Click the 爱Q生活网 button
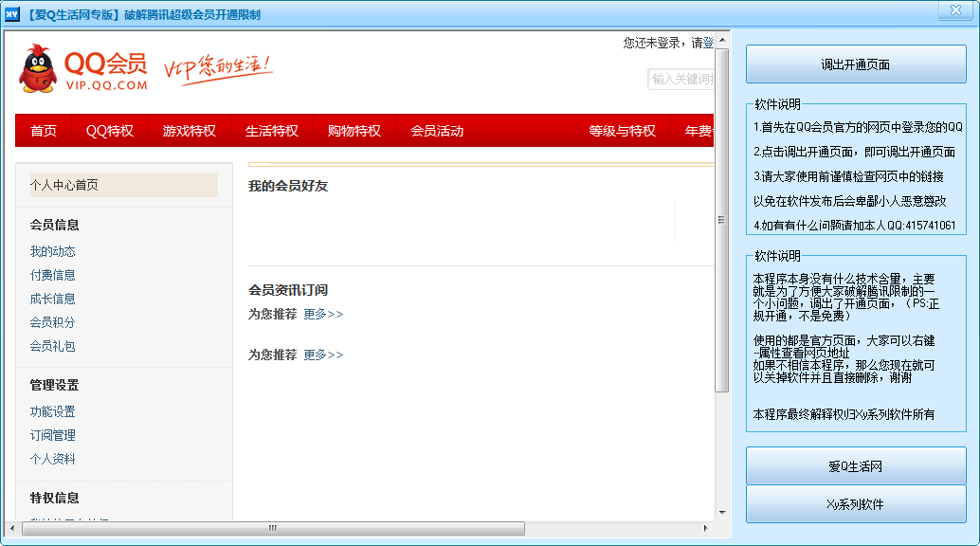 856,466
